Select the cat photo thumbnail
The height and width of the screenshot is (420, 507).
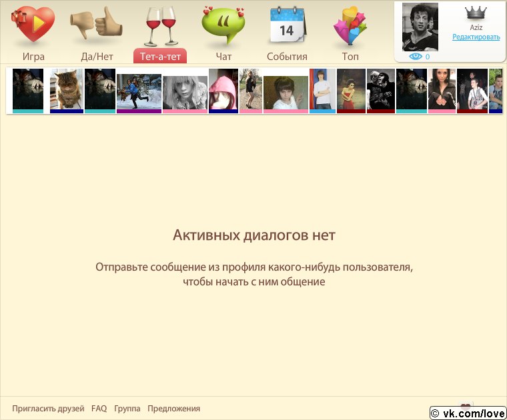tap(66, 89)
